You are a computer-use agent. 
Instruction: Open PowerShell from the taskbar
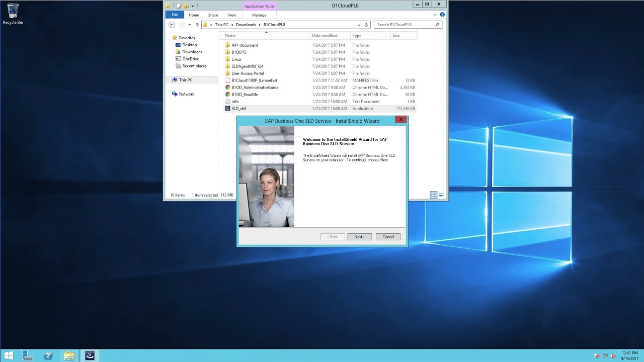(x=48, y=356)
